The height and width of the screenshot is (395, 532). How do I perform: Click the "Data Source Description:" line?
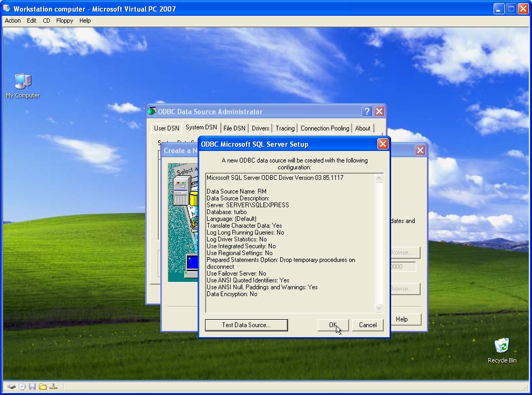(238, 198)
